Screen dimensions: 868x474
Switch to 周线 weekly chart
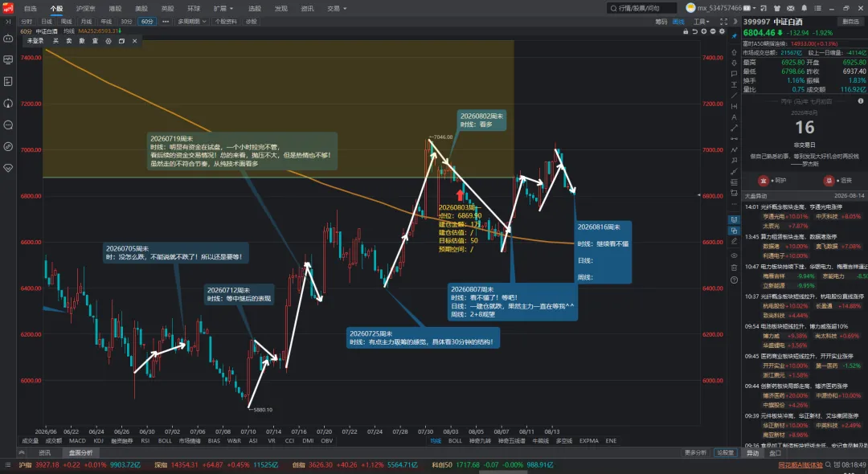(67, 22)
